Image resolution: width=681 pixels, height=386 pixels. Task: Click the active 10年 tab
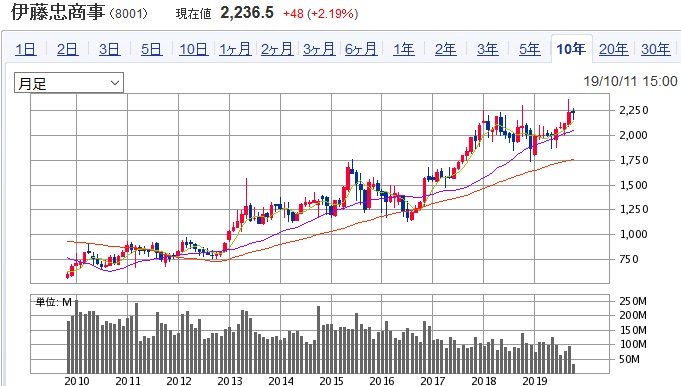[571, 49]
